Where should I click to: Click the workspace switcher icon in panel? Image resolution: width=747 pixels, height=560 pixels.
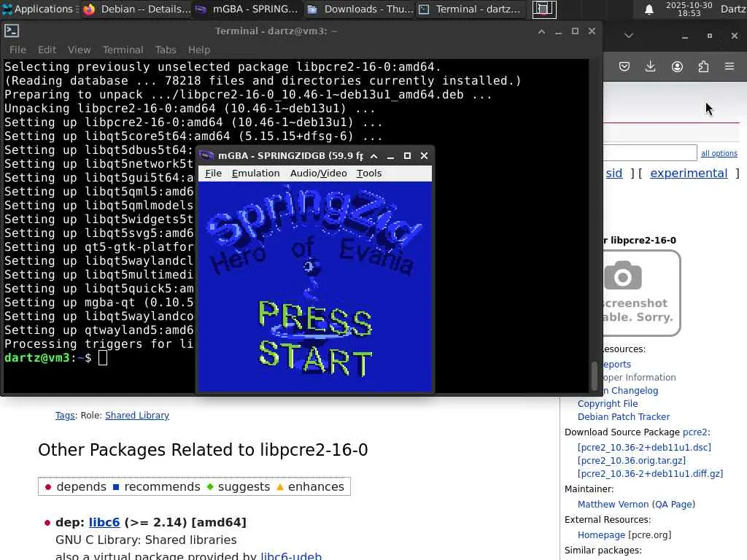pos(544,9)
